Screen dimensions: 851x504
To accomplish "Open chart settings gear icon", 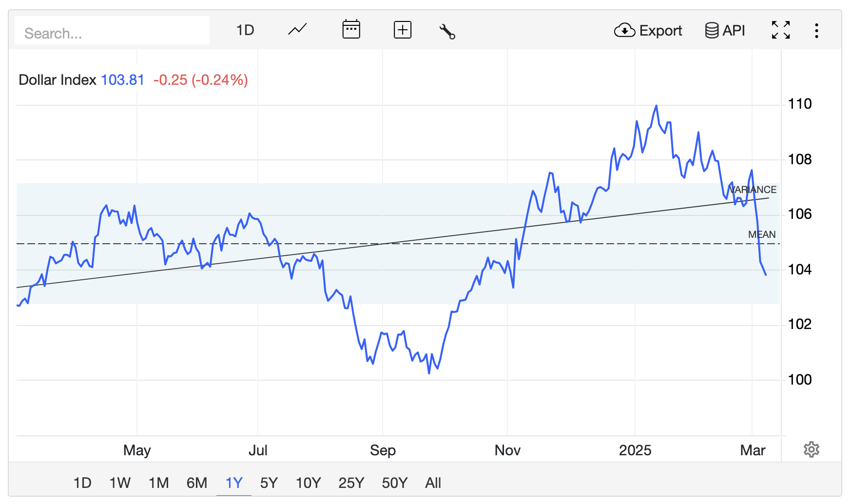I will (x=811, y=449).
